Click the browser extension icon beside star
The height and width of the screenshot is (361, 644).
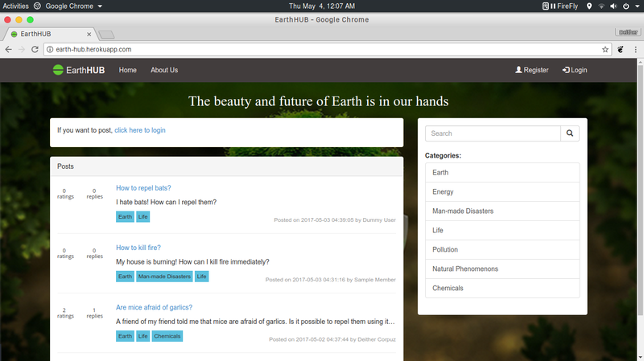coord(620,49)
